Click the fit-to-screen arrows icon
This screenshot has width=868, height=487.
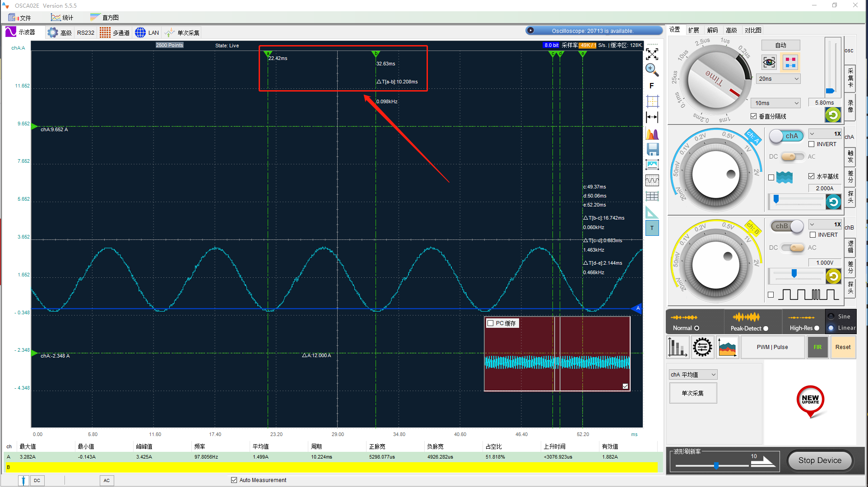pos(652,54)
